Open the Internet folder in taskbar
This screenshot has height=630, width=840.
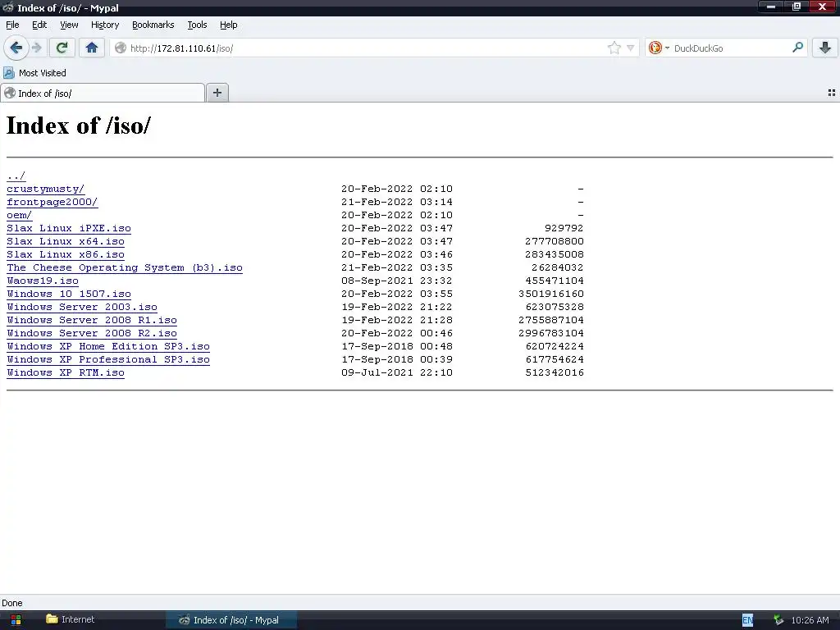71,619
